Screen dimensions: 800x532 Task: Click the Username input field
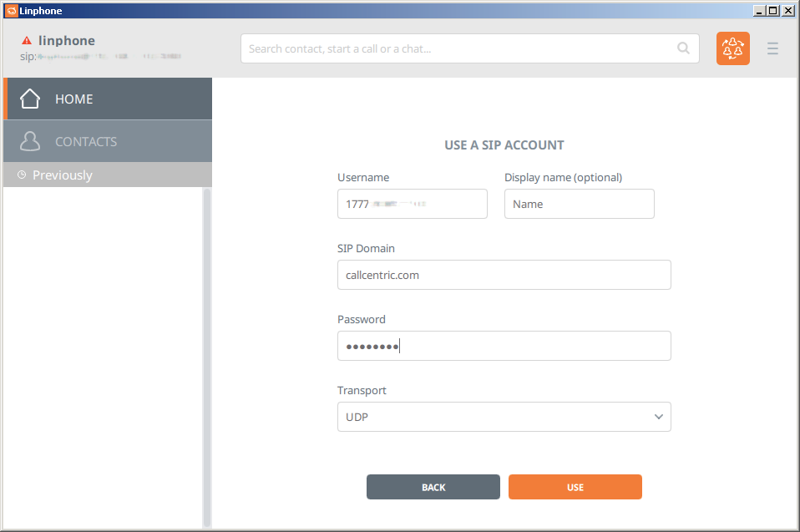412,203
